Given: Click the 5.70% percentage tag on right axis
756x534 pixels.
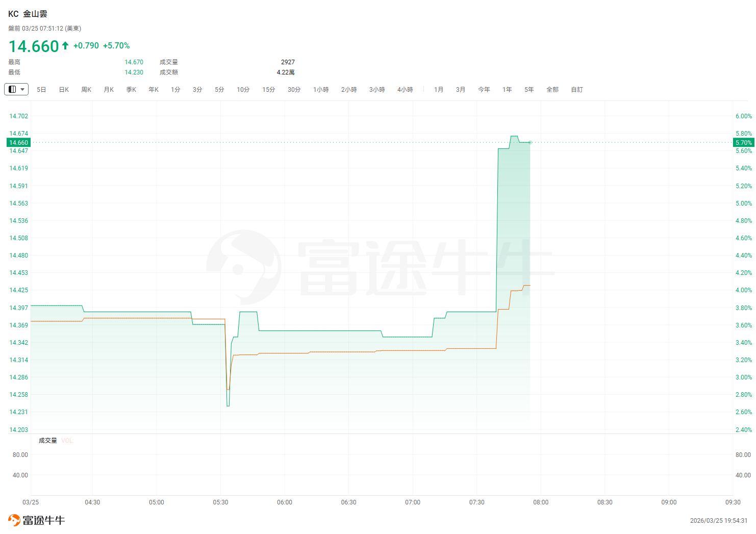Looking at the screenshot, I should pyautogui.click(x=743, y=143).
